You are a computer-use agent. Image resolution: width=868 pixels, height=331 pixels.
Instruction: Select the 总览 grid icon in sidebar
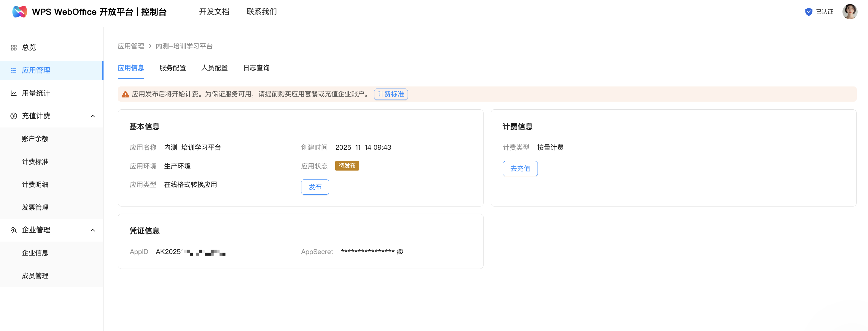(13, 47)
